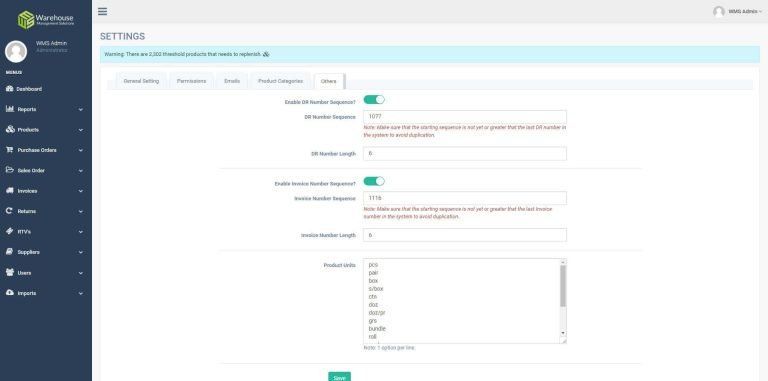Expand the Suppliers menu chevron
Screen dimensions: 768x381
81,253
